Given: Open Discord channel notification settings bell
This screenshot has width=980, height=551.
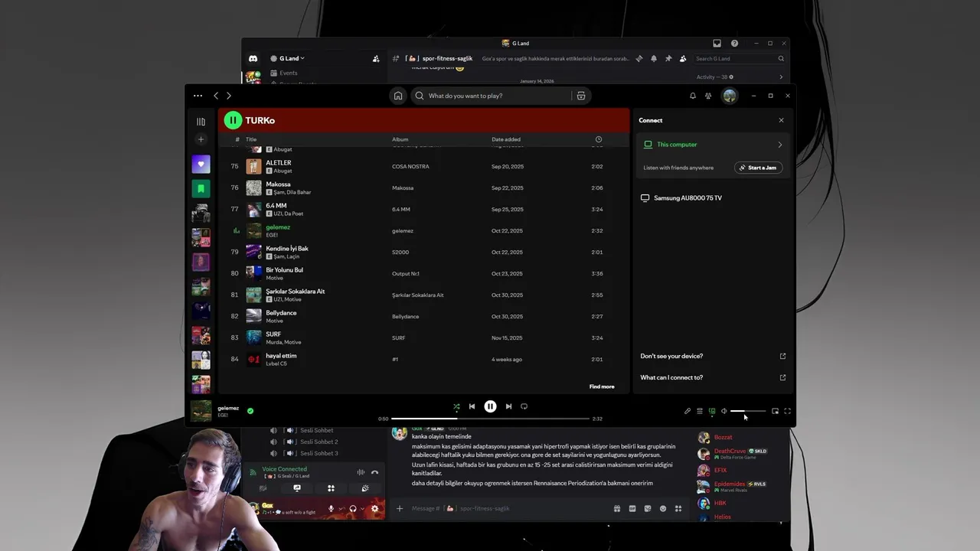Looking at the screenshot, I should click(x=654, y=58).
